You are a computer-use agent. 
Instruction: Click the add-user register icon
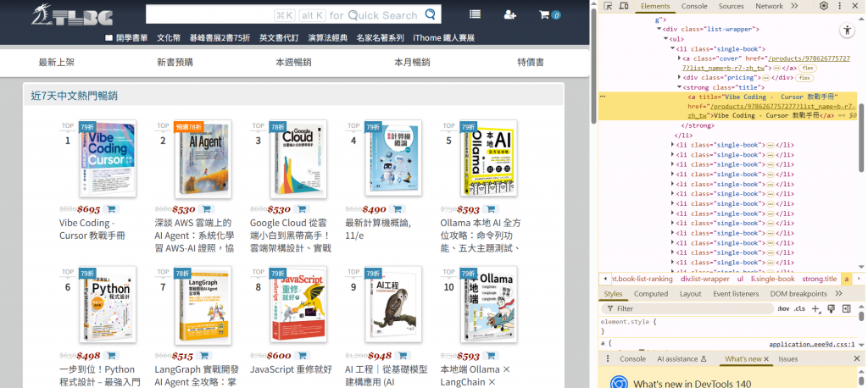pyautogui.click(x=509, y=15)
